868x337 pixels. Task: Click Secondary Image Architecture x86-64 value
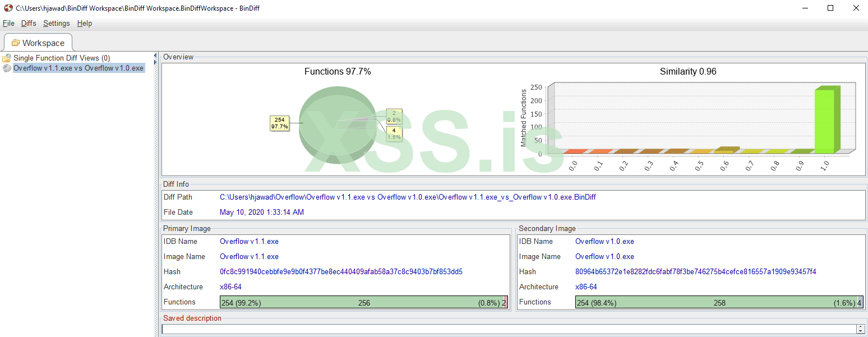586,287
